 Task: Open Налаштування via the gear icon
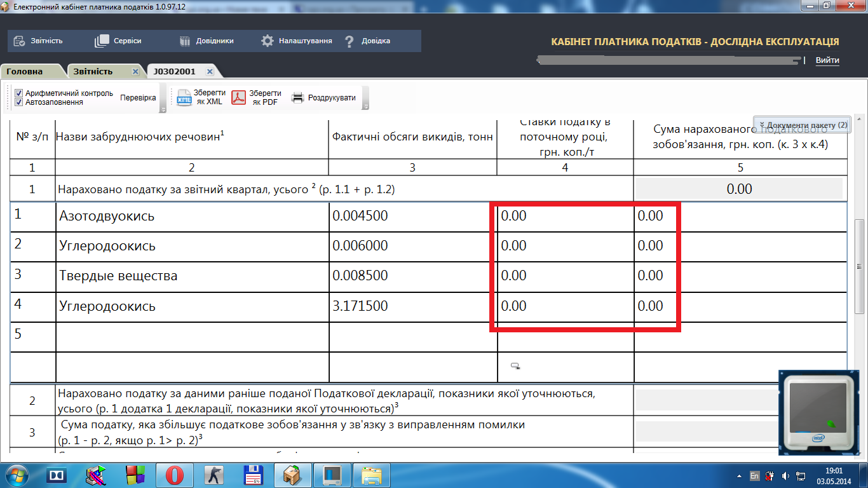[x=268, y=41]
